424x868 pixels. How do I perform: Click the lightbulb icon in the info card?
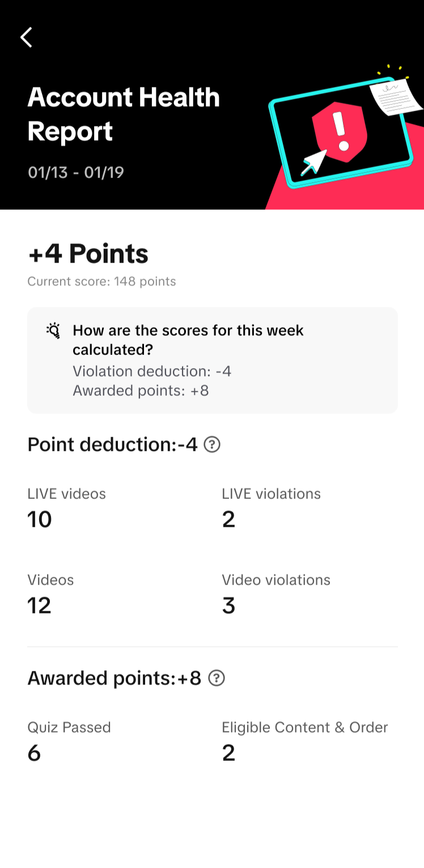[53, 331]
